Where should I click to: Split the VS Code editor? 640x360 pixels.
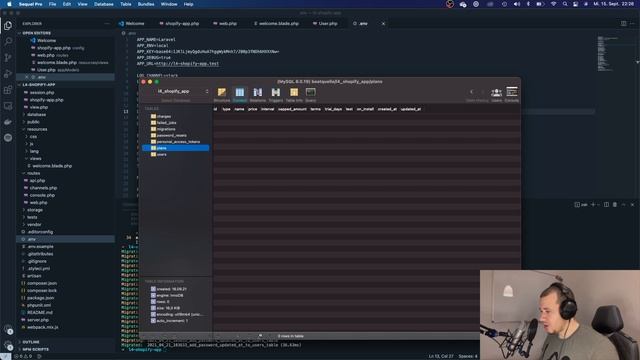pos(623,24)
